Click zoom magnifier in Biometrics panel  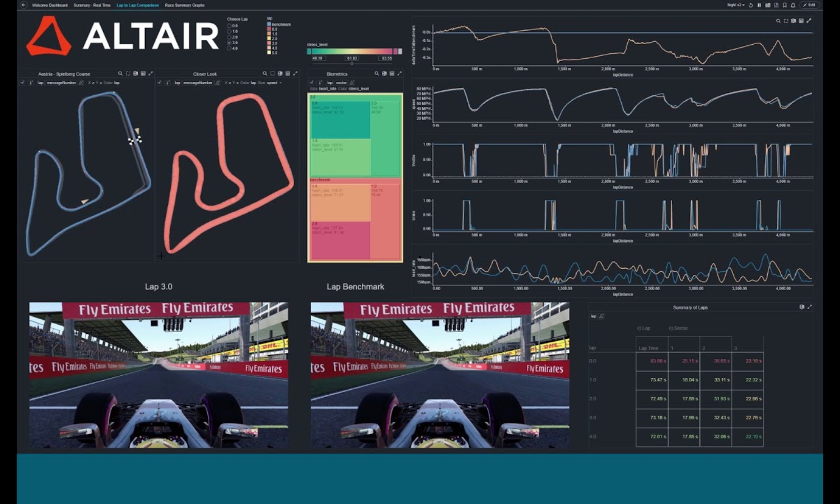click(377, 73)
